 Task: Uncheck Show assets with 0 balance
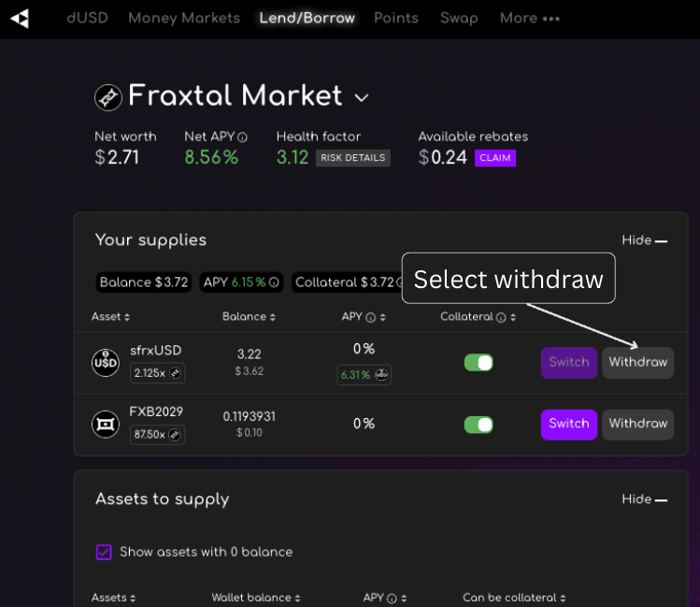click(x=104, y=552)
